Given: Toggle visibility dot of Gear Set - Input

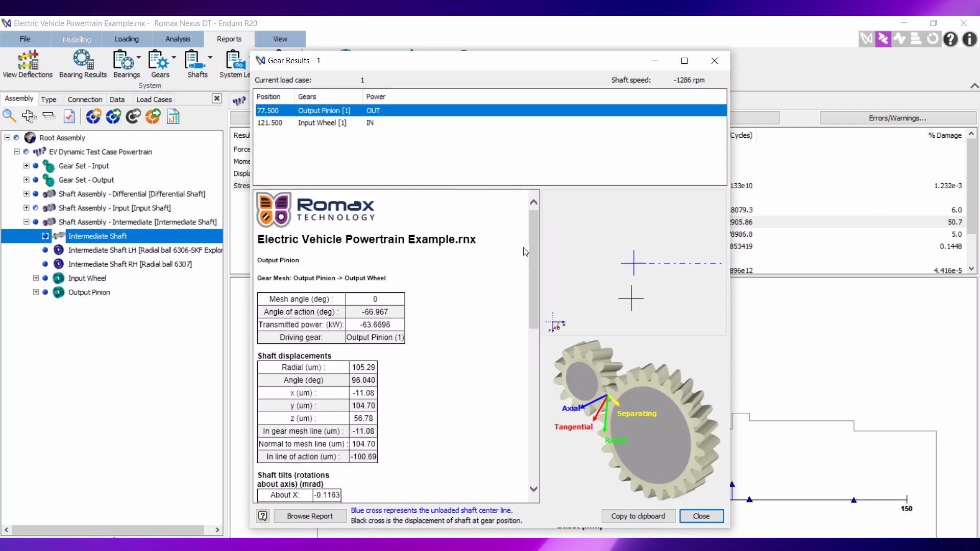Looking at the screenshot, I should tap(36, 166).
